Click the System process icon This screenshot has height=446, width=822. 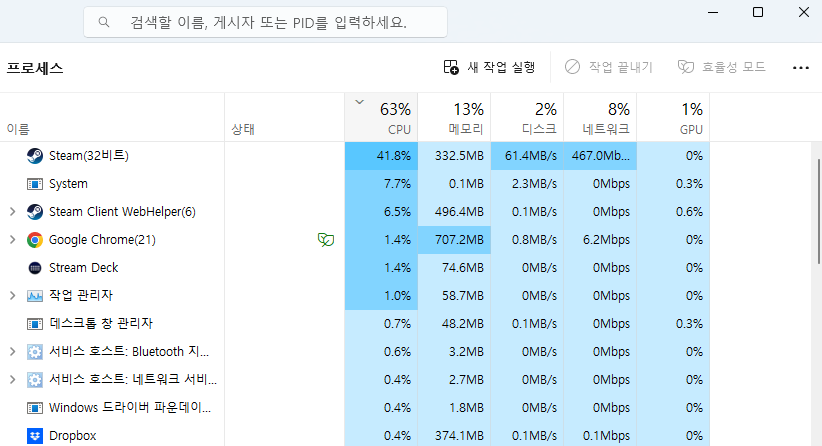35,184
